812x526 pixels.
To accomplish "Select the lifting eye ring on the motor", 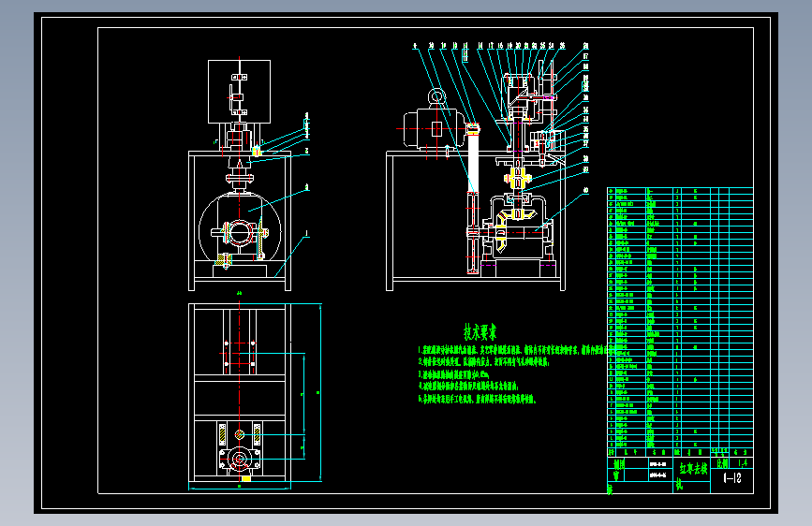I will pos(436,97).
